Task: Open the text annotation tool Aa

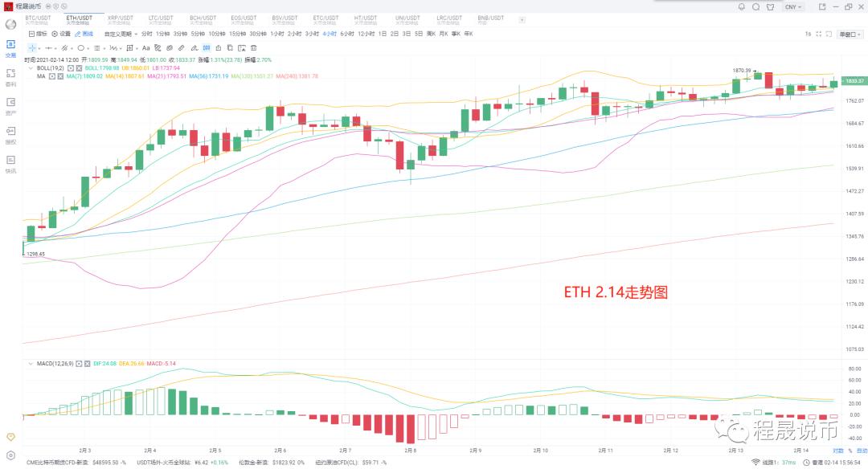Action: (145, 48)
